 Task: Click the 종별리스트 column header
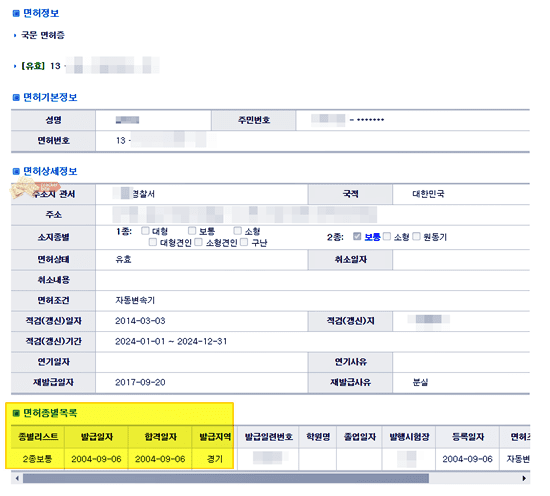[38, 437]
